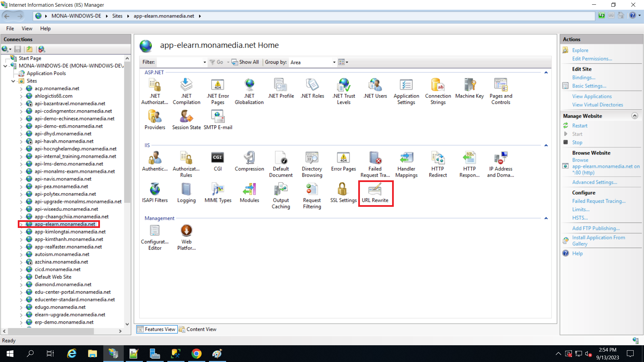Stop the website
The width and height of the screenshot is (644, 362).
click(x=577, y=142)
